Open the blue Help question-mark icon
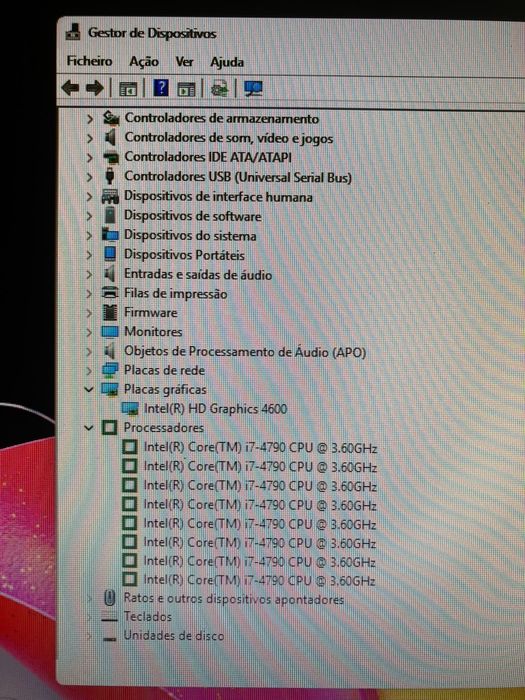Screen dimensions: 525x700 (x=161, y=88)
